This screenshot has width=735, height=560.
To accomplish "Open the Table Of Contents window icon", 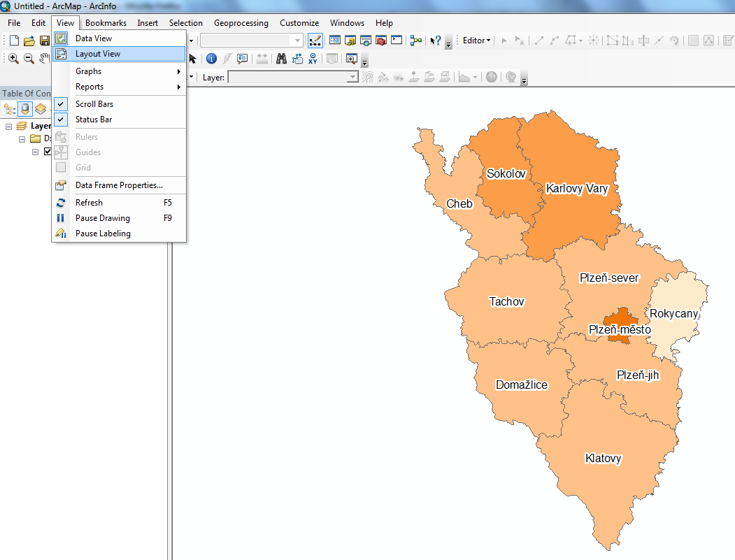I will click(335, 41).
